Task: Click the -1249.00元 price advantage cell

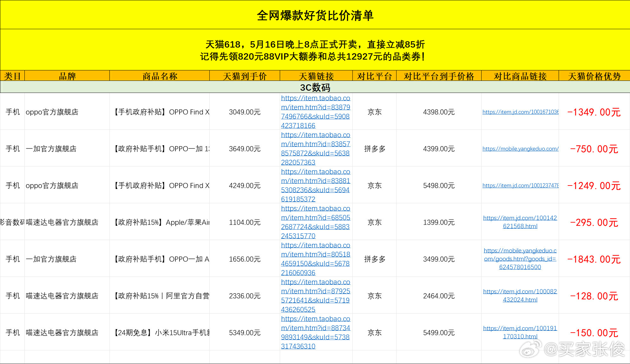Action: point(594,185)
